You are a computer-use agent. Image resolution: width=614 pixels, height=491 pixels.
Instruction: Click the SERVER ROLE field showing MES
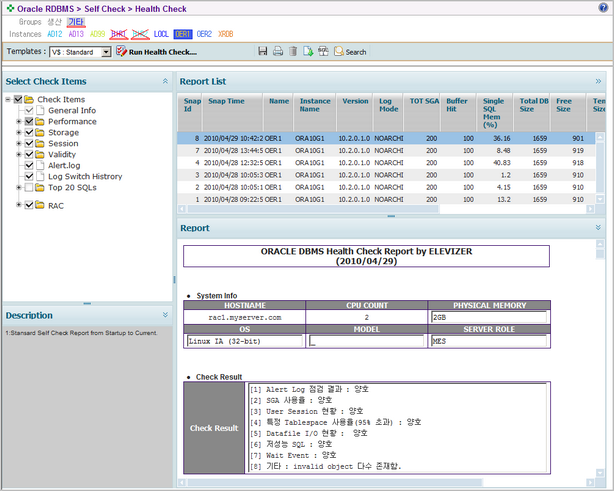489,341
